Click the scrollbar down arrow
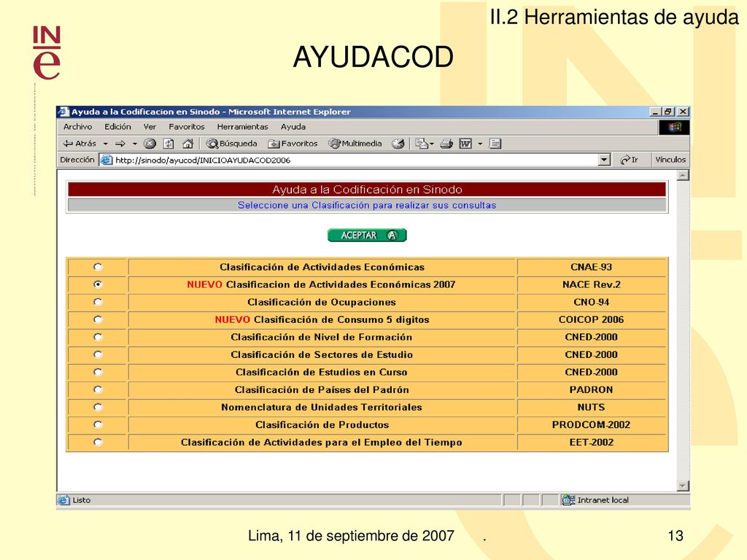Image resolution: width=747 pixels, height=560 pixels. pyautogui.click(x=683, y=486)
